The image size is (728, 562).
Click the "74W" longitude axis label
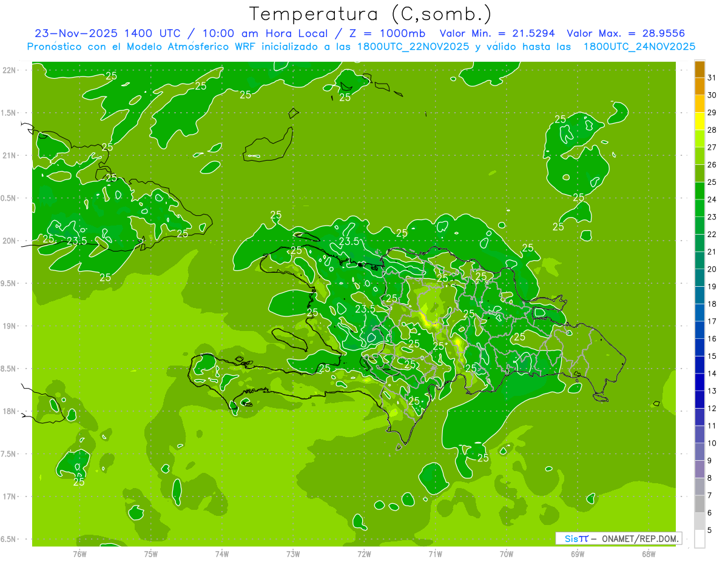click(x=222, y=554)
